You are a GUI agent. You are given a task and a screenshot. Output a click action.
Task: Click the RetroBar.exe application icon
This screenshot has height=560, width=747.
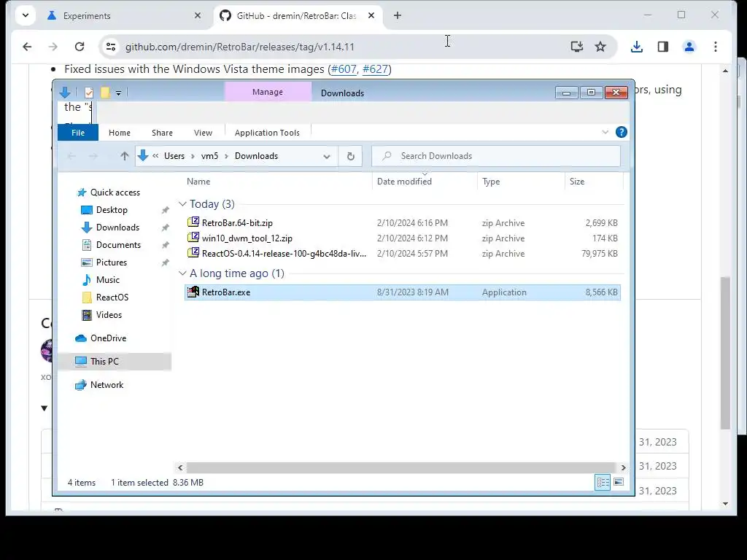click(193, 292)
